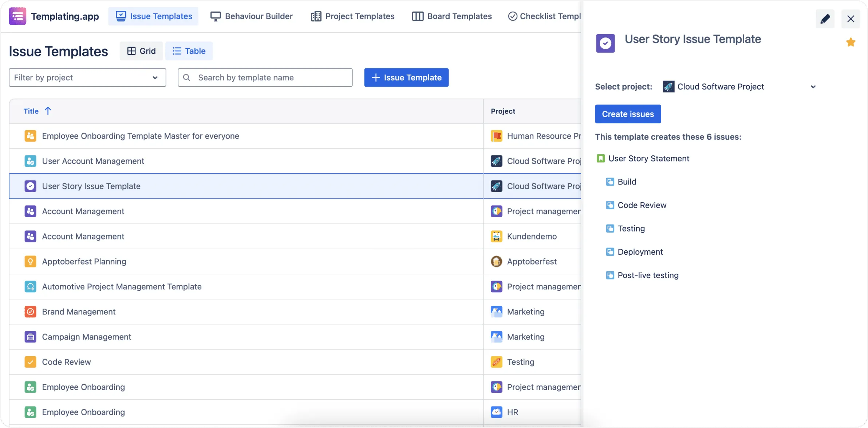Click the Apptoberfest Planning lightbulb icon
Image resolution: width=868 pixels, height=428 pixels.
click(30, 261)
